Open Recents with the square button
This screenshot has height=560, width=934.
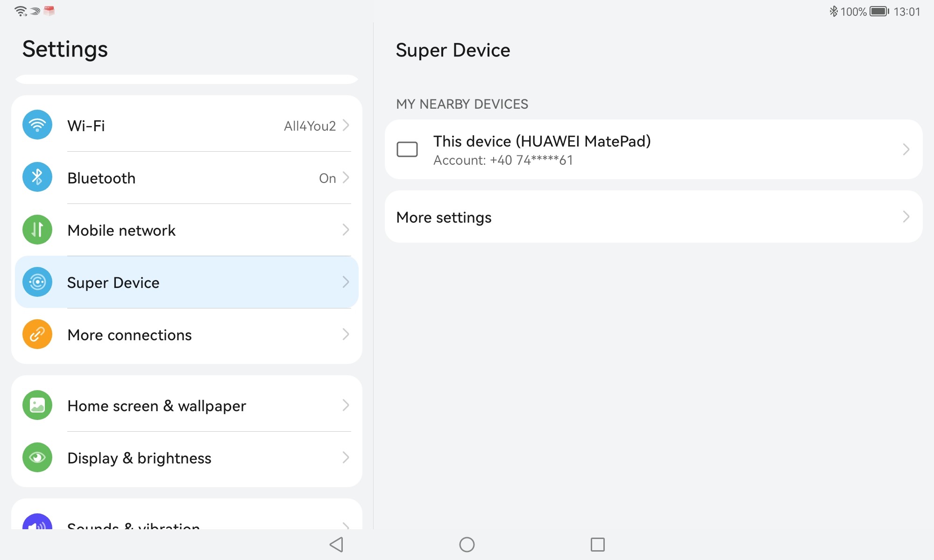[x=597, y=544]
